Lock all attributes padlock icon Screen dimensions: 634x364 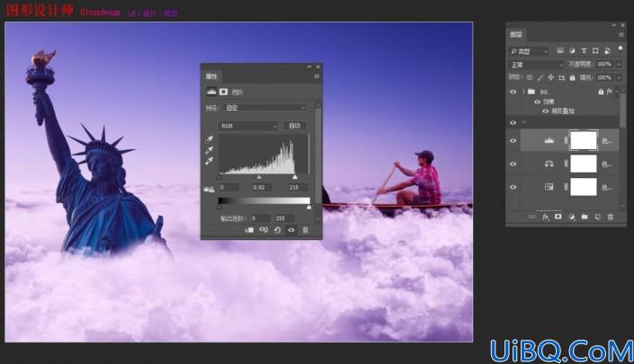tap(572, 77)
